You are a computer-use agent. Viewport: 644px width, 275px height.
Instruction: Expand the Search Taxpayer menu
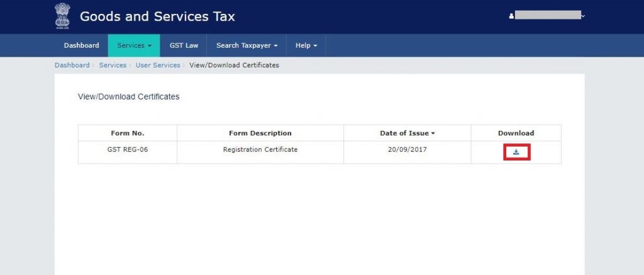pos(247,45)
